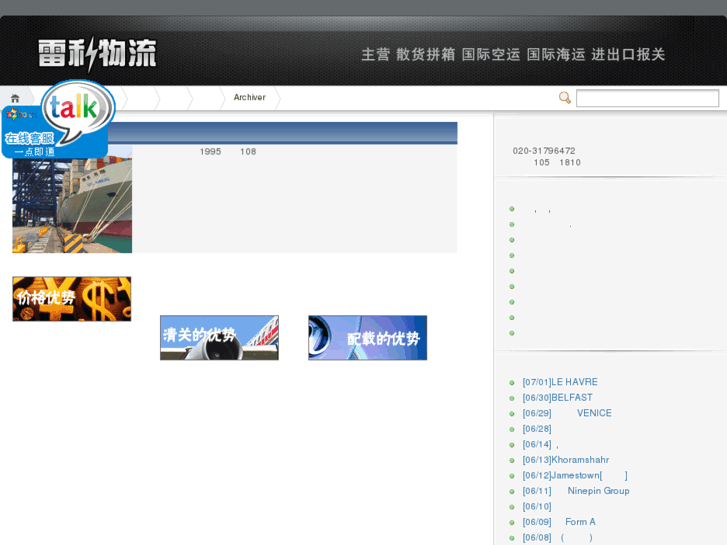The height and width of the screenshot is (545, 727).
Task: Click the 雷利物流 site logo
Action: click(97, 54)
